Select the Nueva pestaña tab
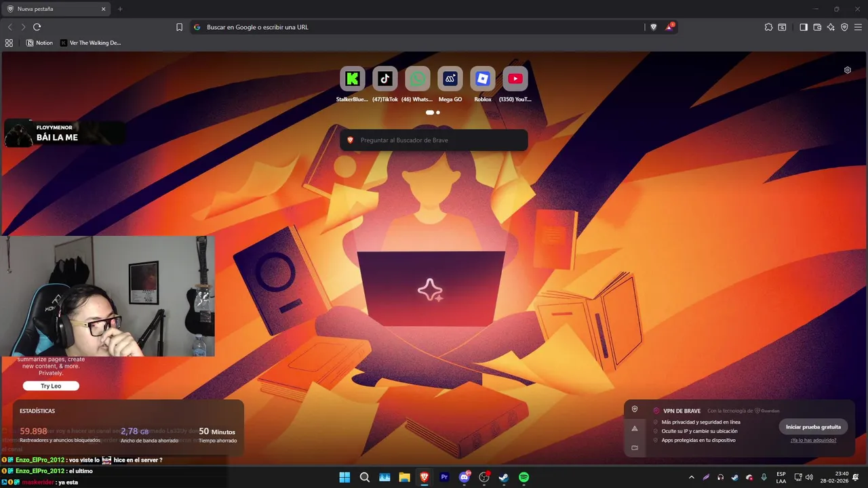868x488 pixels. pyautogui.click(x=56, y=9)
